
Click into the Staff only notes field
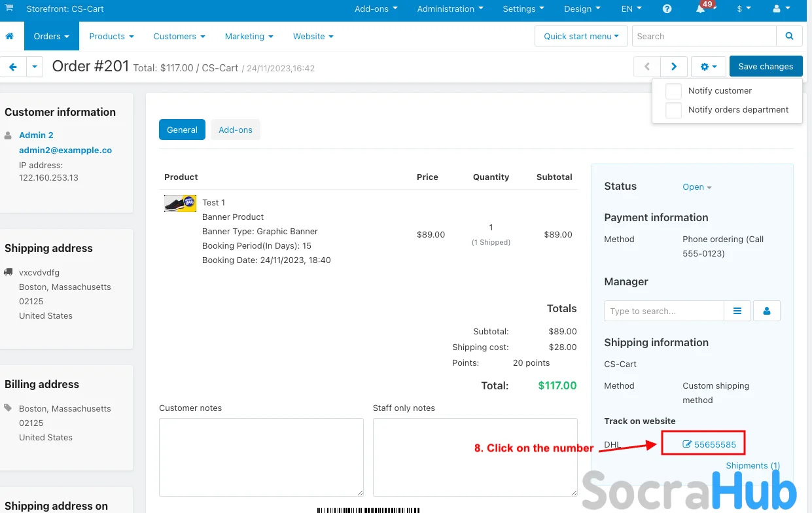tap(475, 457)
